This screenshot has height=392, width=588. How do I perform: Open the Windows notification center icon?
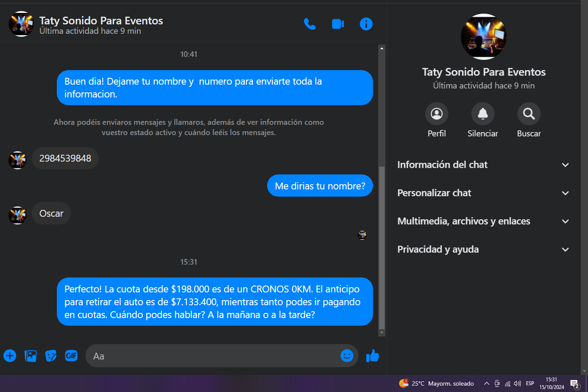(575, 383)
